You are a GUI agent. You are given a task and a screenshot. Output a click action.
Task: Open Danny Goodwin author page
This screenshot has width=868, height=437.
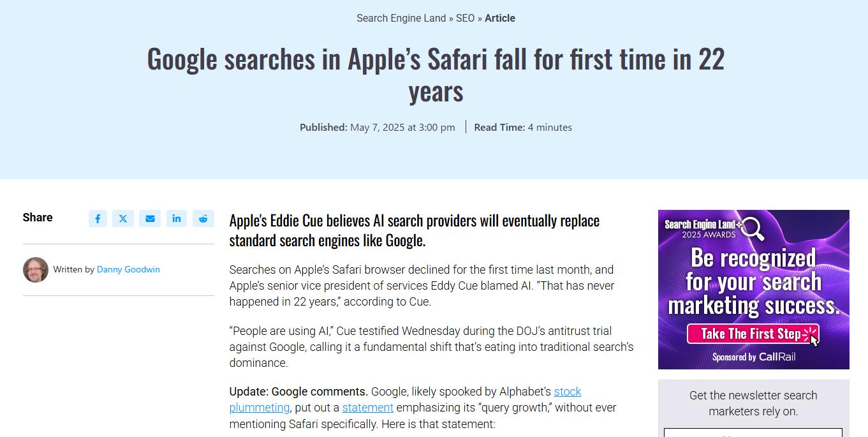coord(128,269)
